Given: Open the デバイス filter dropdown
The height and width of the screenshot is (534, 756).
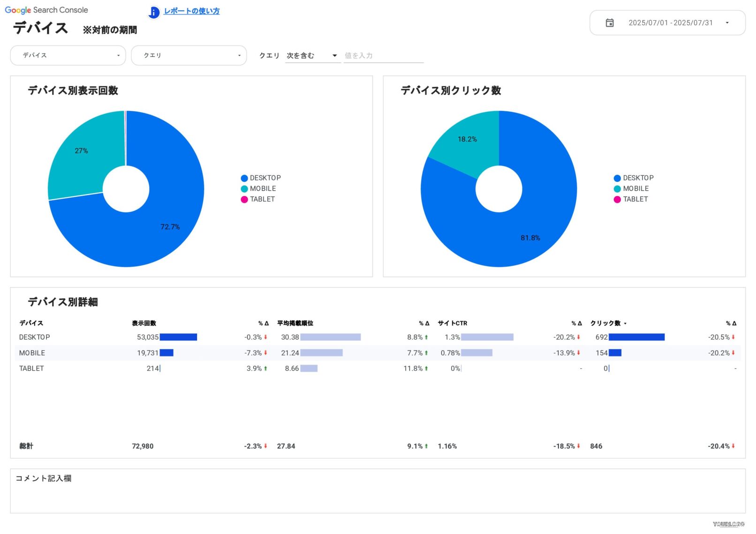Looking at the screenshot, I should point(68,55).
